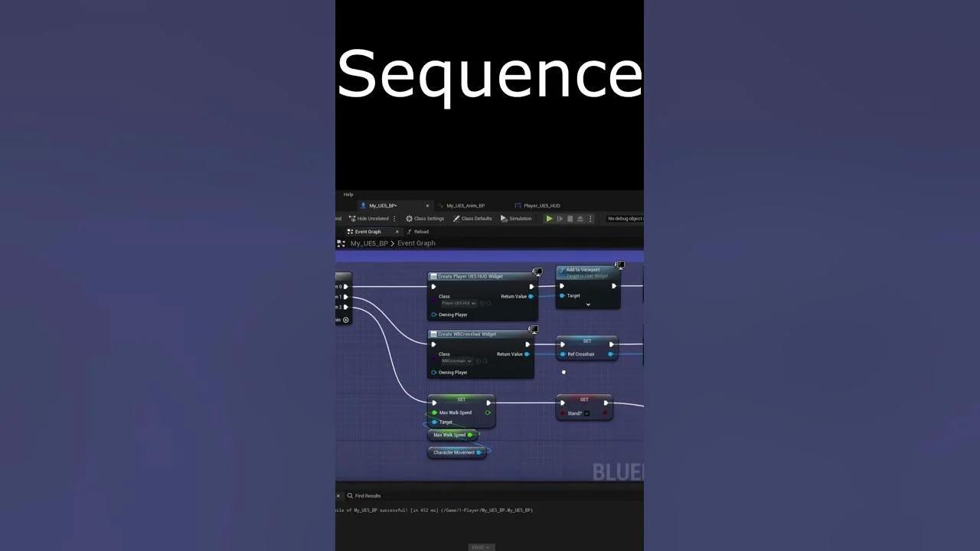Image resolution: width=980 pixels, height=551 pixels.
Task: Click the green Play simulation icon
Action: pyautogui.click(x=550, y=218)
